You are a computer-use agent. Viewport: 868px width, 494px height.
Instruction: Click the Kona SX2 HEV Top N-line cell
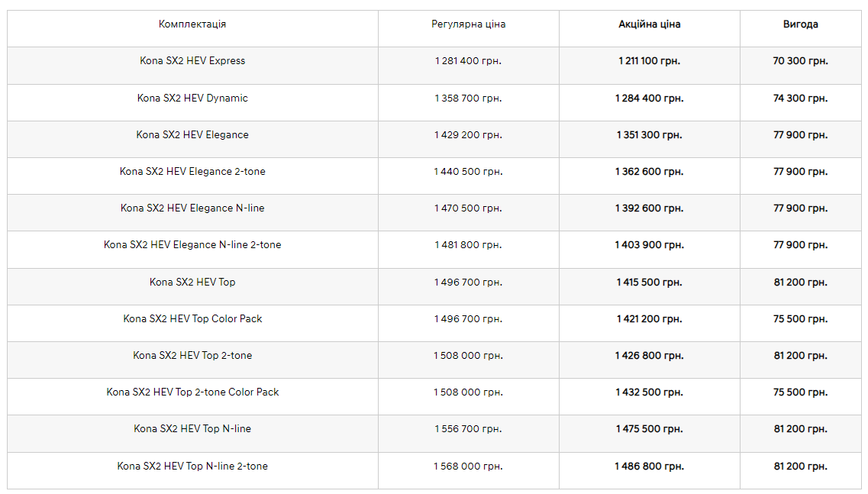coord(192,429)
